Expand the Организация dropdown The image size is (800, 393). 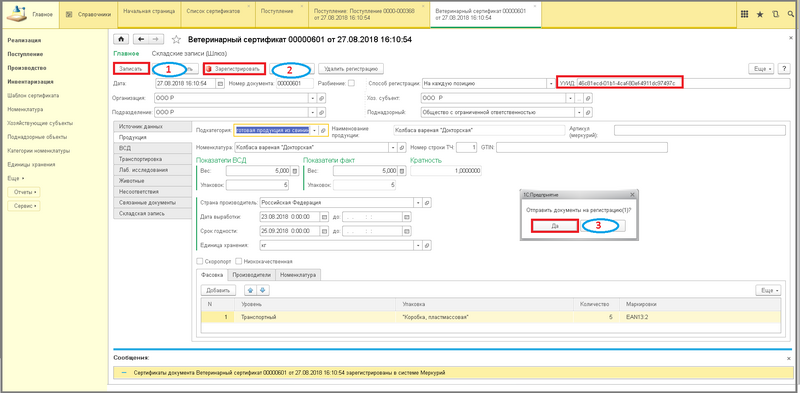pyautogui.click(x=313, y=98)
